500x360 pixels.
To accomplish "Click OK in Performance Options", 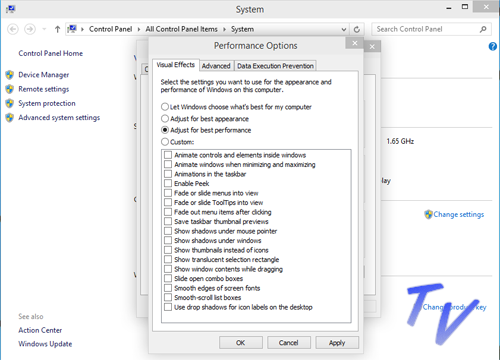I will point(241,343).
